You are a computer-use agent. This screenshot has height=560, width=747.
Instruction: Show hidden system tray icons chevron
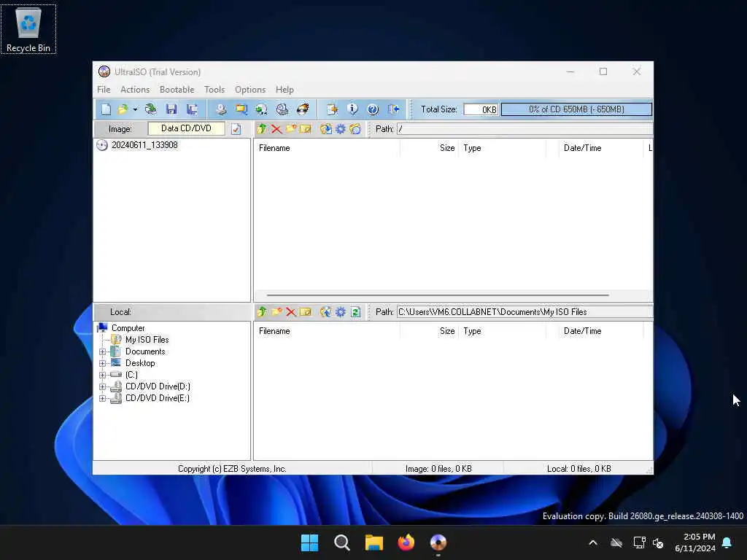593,542
